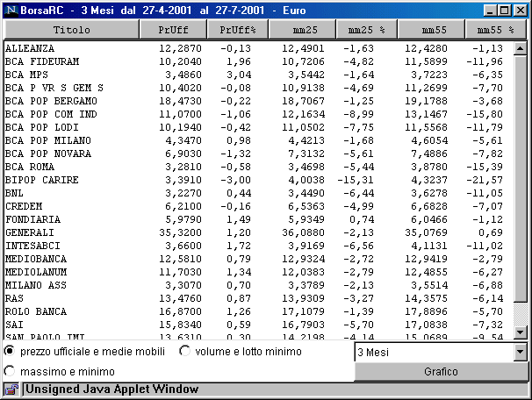This screenshot has width=532, height=400.
Task: Click the PrUff% column header
Action: (238, 30)
